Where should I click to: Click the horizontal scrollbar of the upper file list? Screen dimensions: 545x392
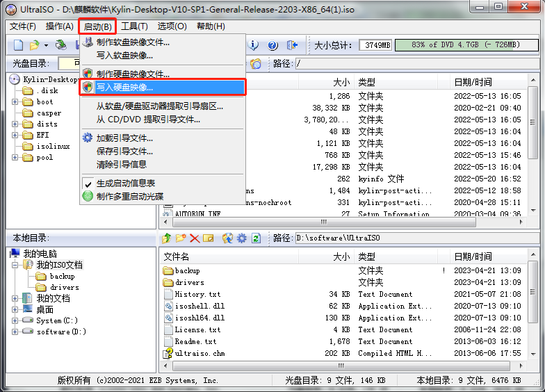pyautogui.click(x=342, y=222)
